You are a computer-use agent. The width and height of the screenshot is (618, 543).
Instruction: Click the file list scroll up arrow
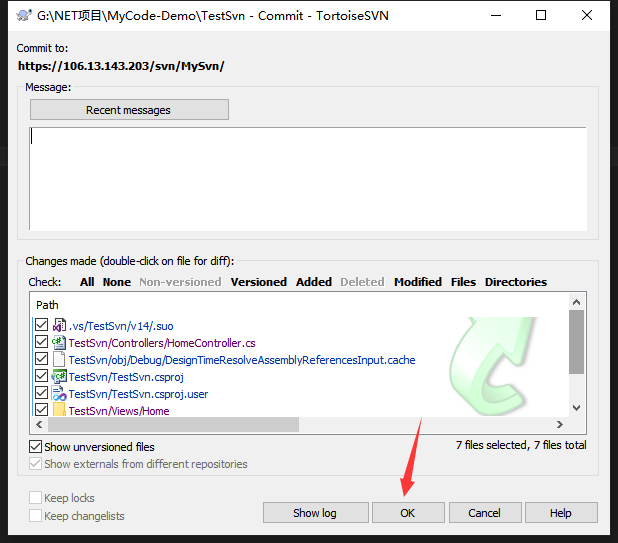[576, 302]
